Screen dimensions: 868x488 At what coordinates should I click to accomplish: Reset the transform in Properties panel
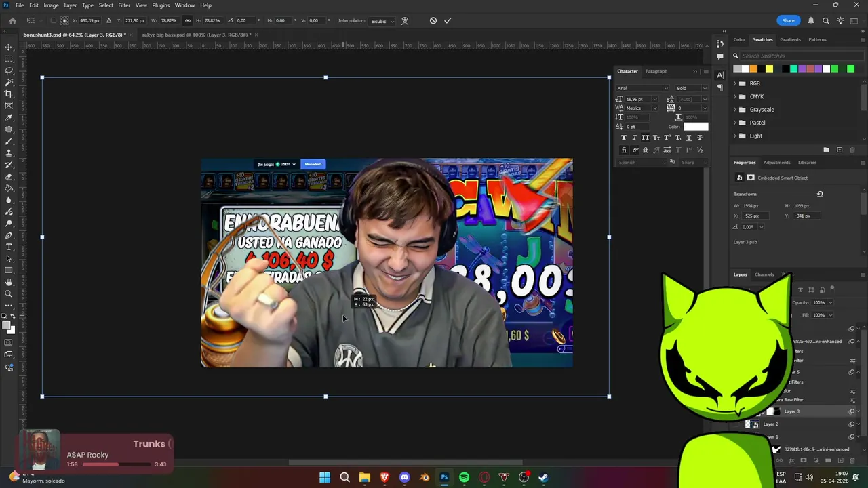click(820, 194)
